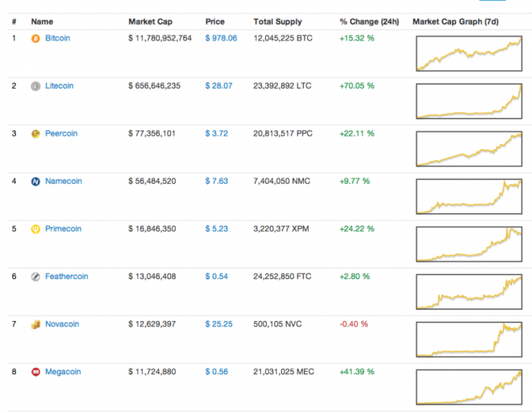Select Peercoin market cap $ 77,356,101
The image size is (532, 413).
[x=152, y=133]
